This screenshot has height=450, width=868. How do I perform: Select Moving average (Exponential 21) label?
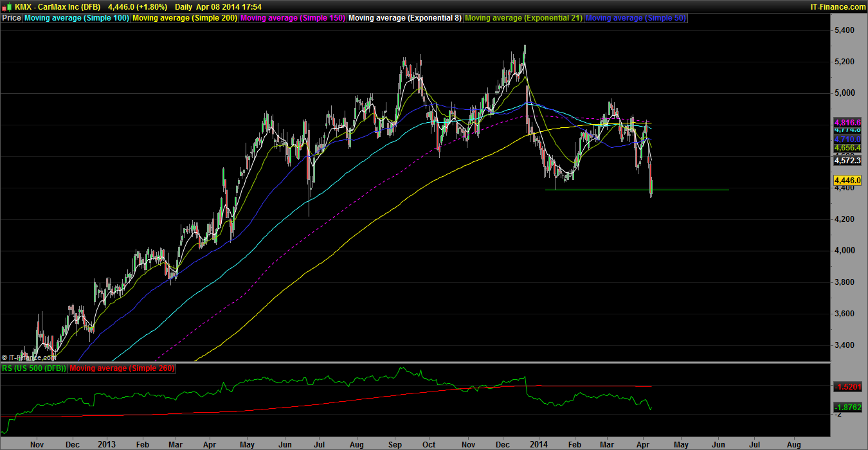point(523,18)
